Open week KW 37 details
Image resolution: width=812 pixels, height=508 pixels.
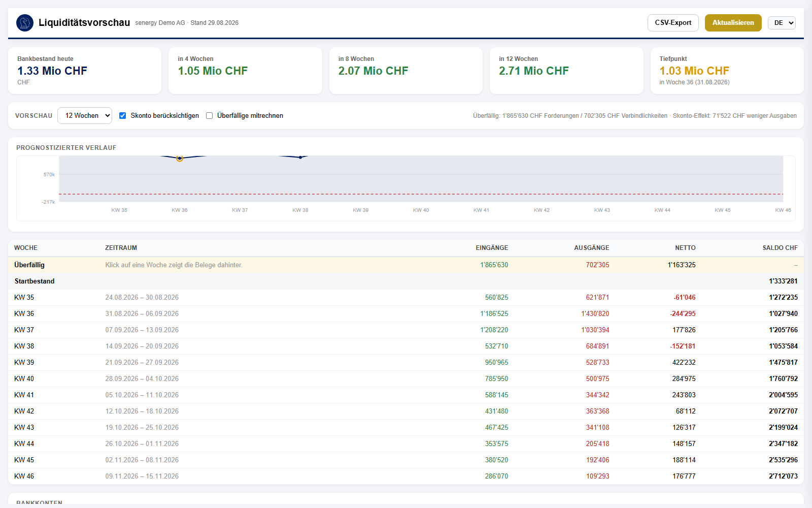click(406, 330)
